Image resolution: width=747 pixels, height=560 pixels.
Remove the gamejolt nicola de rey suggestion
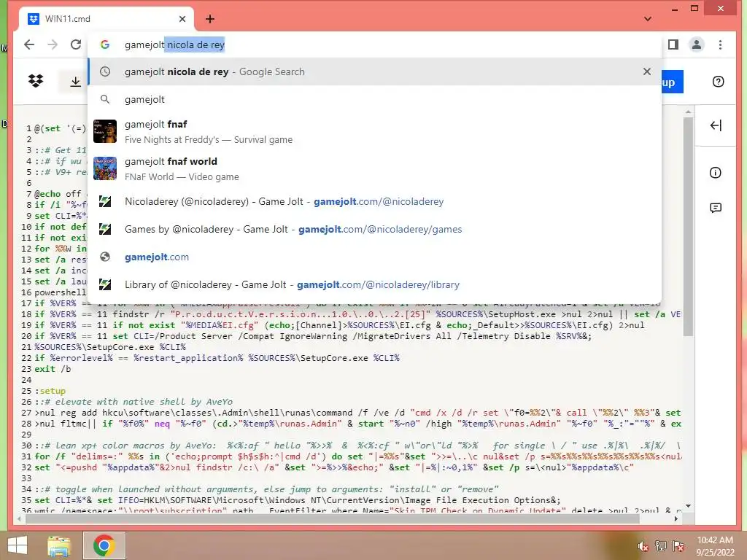pyautogui.click(x=646, y=71)
